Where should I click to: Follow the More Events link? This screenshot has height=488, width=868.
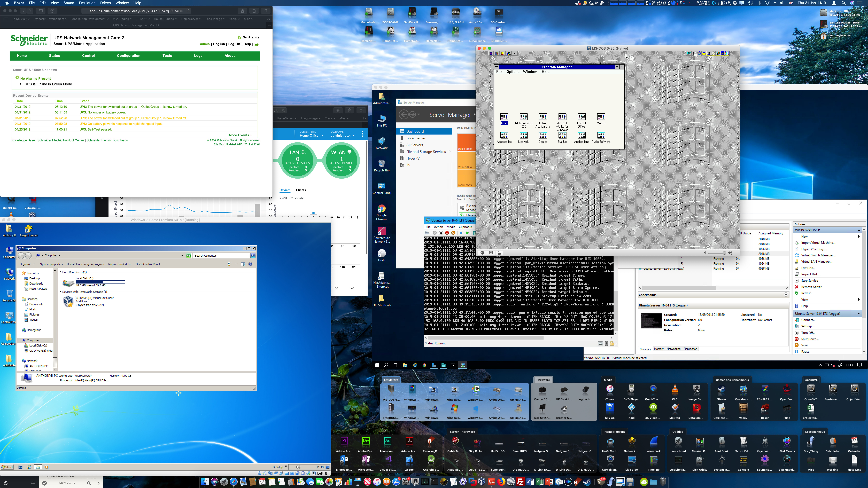tap(240, 135)
